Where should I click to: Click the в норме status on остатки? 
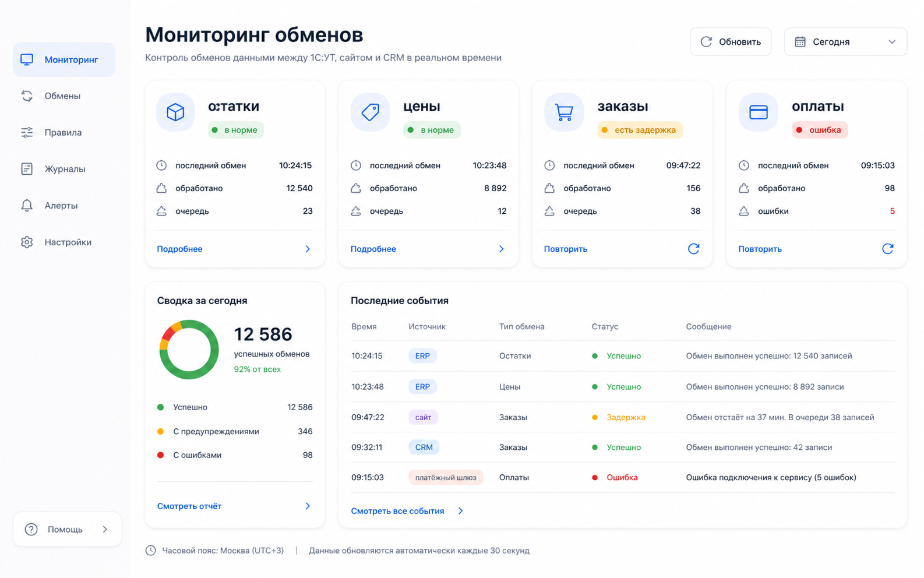[236, 130]
